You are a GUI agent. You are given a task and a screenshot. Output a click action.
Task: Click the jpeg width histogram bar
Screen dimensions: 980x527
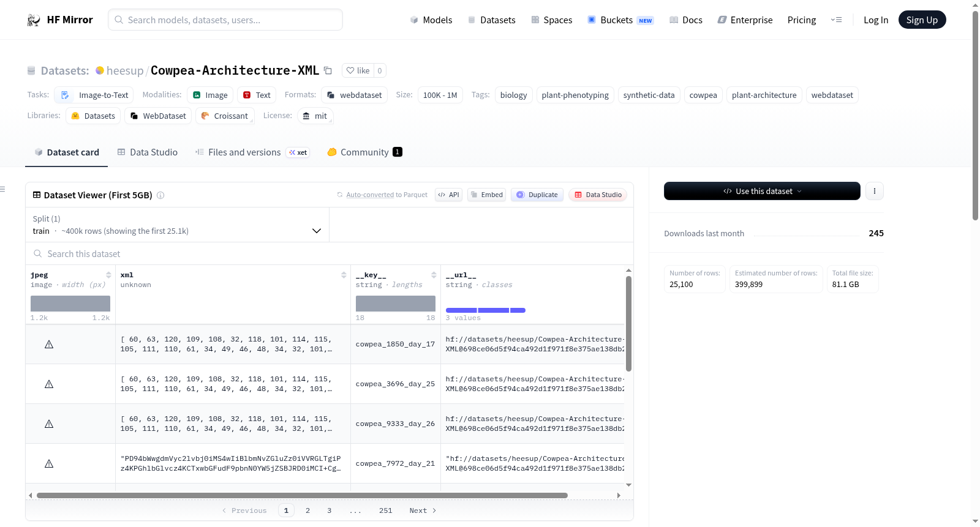click(70, 304)
